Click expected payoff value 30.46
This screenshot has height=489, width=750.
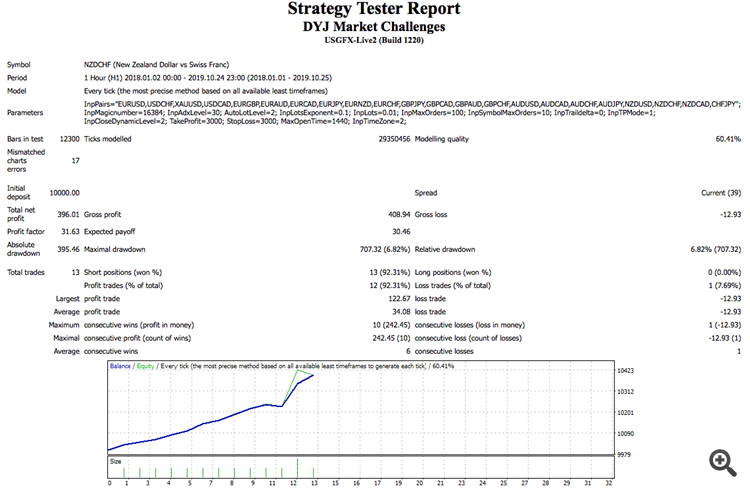(401, 232)
